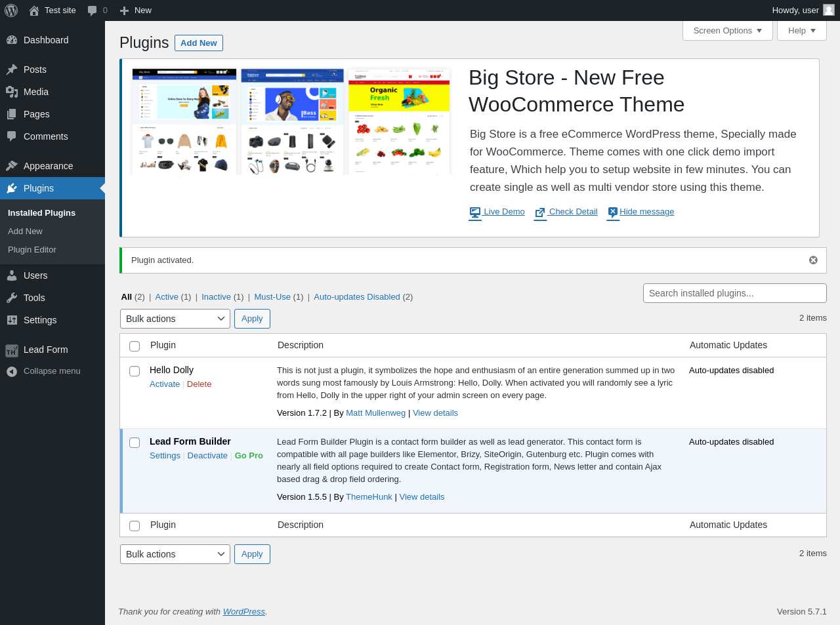Click the Settings sliders icon
Image resolution: width=840 pixels, height=625 pixels.
[12, 320]
